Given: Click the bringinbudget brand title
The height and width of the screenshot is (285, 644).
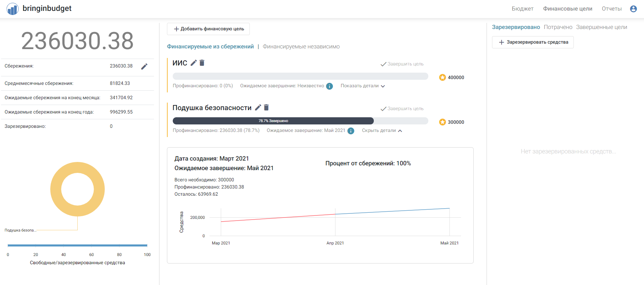Looking at the screenshot, I should tap(47, 9).
